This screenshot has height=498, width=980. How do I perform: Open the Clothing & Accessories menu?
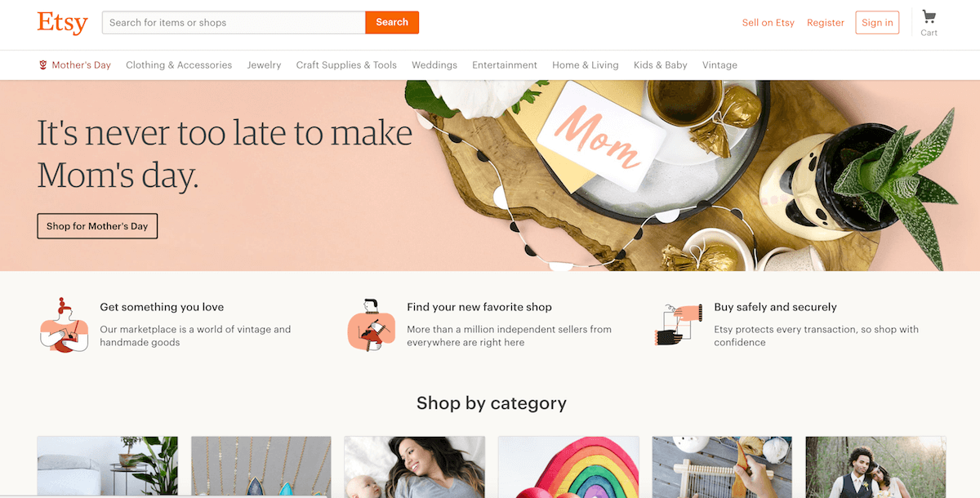click(179, 65)
